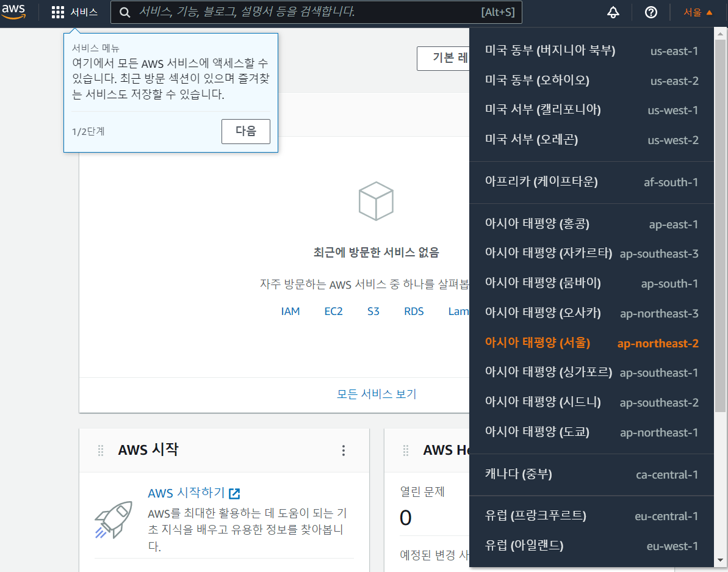This screenshot has height=572, width=728.
Task: Click the search magnifier icon
Action: pos(124,12)
